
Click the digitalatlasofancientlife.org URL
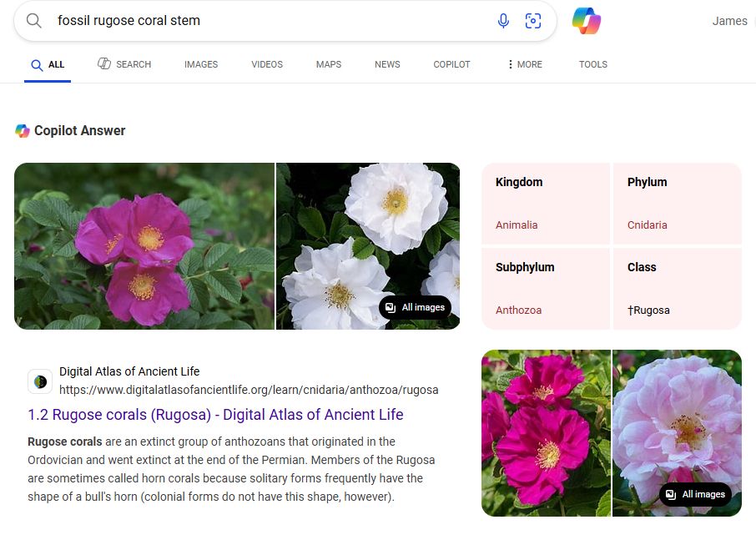(x=249, y=390)
